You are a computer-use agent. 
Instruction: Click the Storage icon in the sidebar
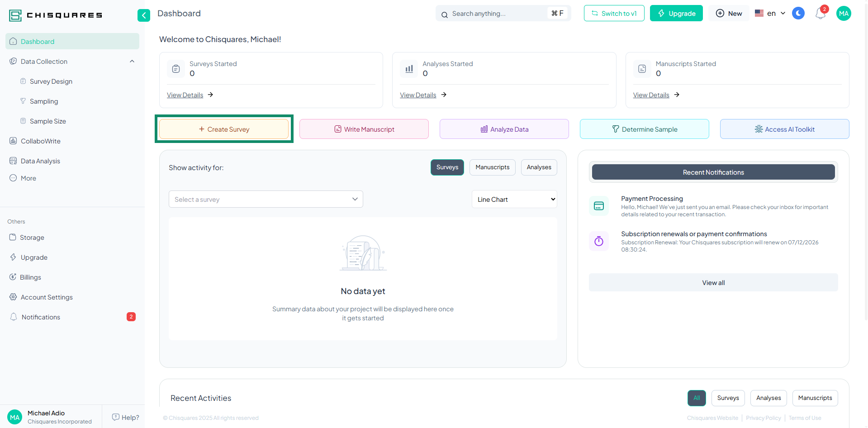[14, 237]
